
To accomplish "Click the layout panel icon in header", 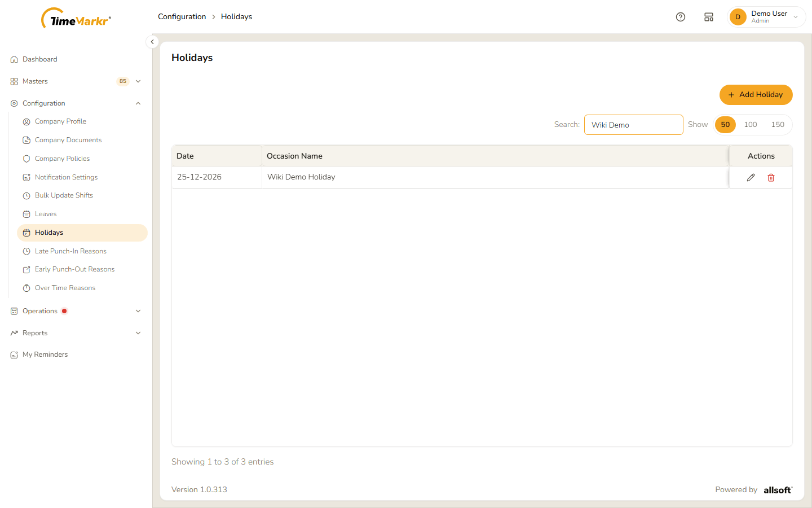I will (x=709, y=17).
